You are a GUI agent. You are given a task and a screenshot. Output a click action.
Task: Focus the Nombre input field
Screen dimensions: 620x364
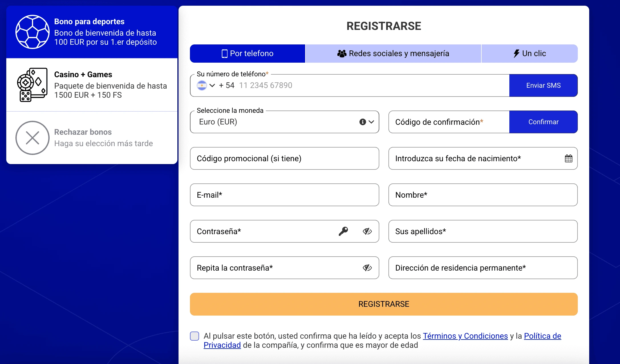coord(483,195)
